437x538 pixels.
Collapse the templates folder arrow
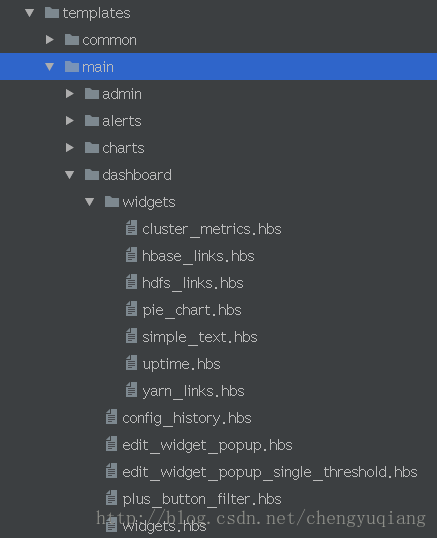tap(29, 13)
